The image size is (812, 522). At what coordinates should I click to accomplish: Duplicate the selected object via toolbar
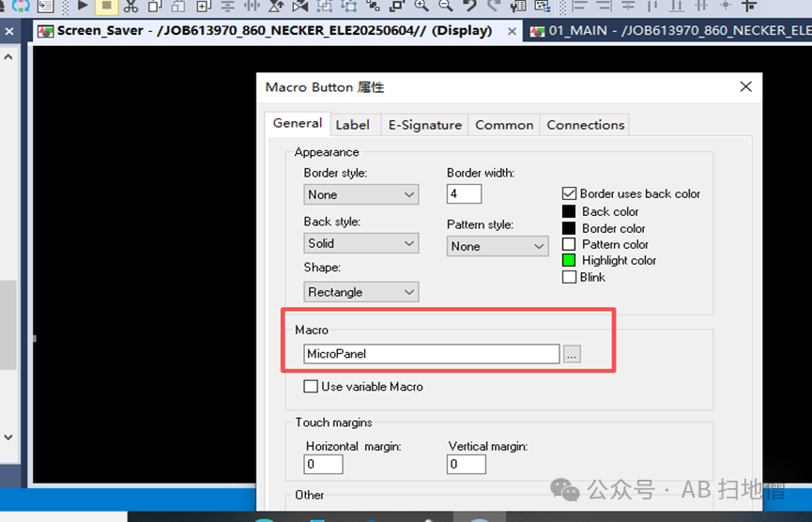coord(203,6)
